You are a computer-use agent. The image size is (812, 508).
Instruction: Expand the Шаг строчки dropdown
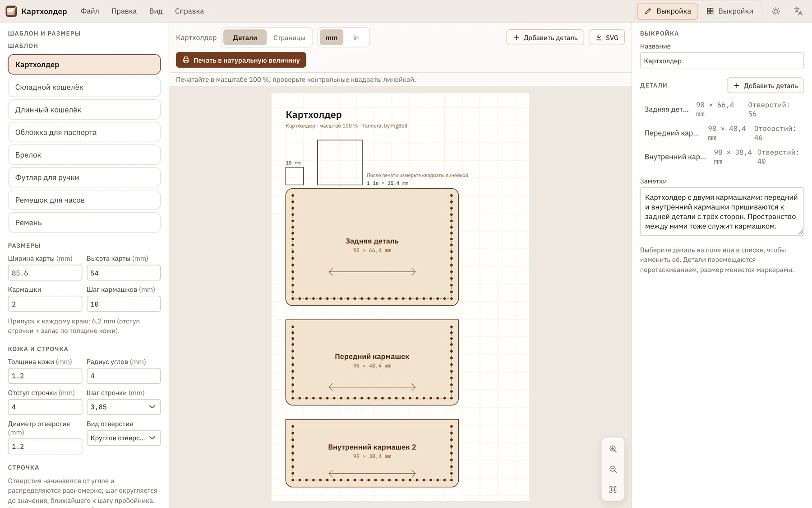pyautogui.click(x=124, y=407)
